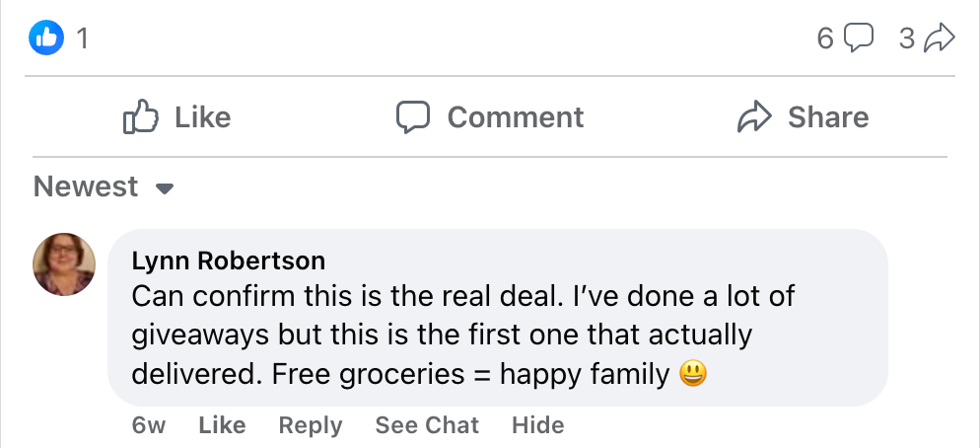
Task: Click the 6w comment timestamp
Action: click(x=148, y=425)
